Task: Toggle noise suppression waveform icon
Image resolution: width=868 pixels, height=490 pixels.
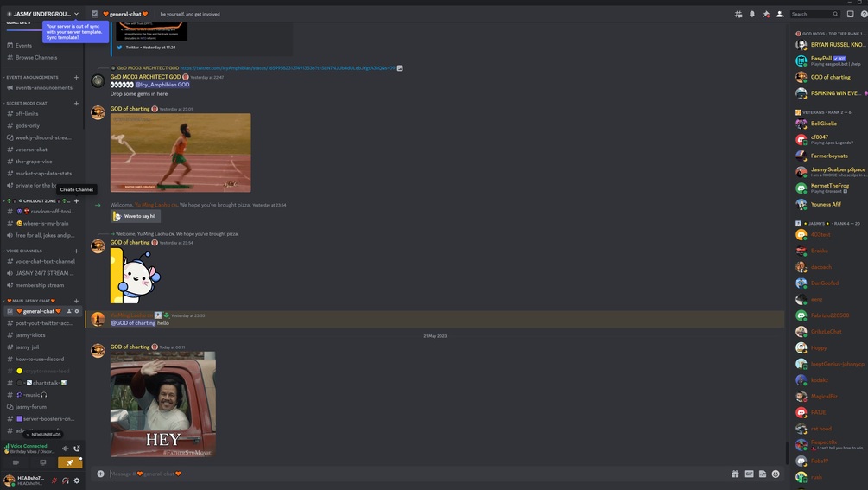Action: tap(66, 449)
